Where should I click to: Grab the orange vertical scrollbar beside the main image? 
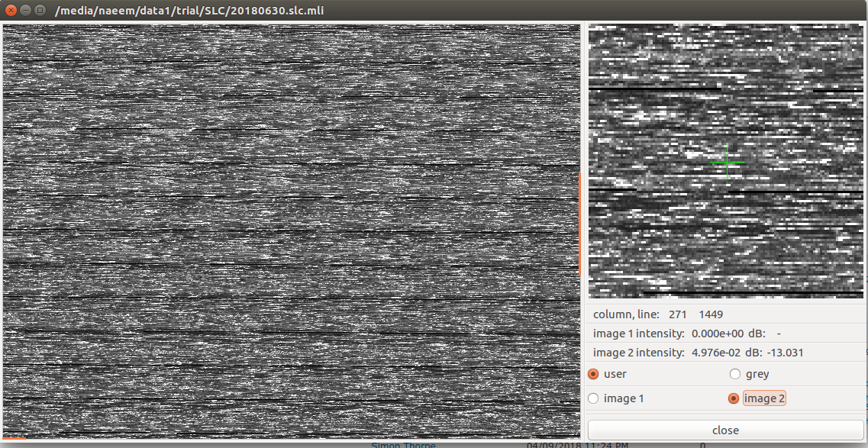click(x=580, y=224)
